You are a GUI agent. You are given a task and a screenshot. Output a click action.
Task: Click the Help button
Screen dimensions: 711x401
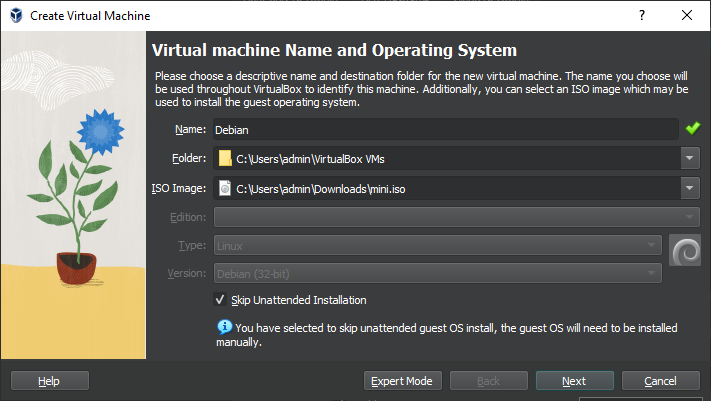pyautogui.click(x=49, y=381)
